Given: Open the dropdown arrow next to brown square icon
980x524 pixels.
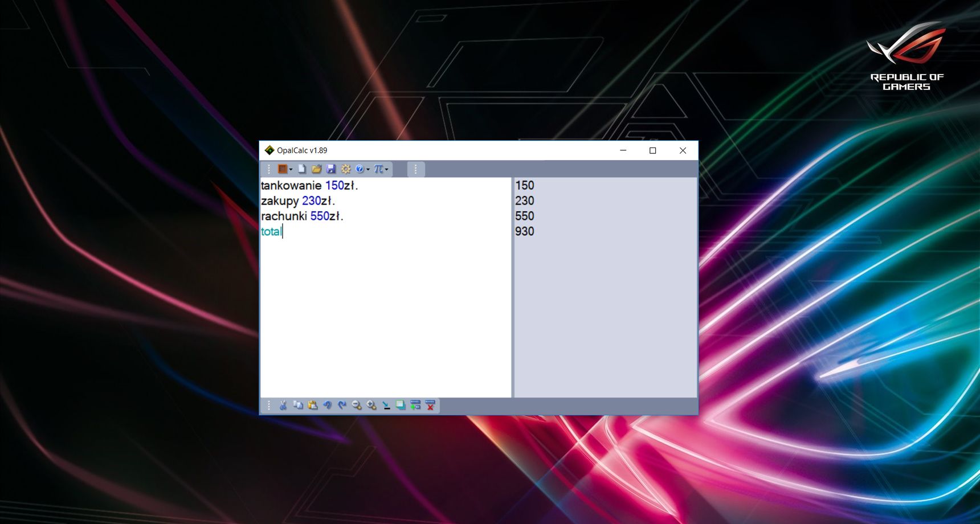Looking at the screenshot, I should tap(291, 169).
